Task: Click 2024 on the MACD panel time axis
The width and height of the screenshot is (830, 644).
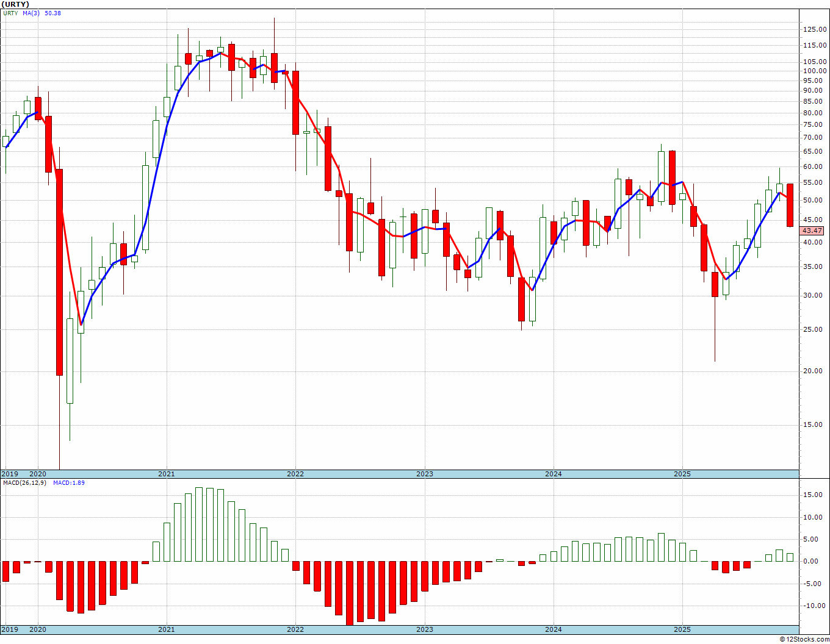Action: point(554,629)
